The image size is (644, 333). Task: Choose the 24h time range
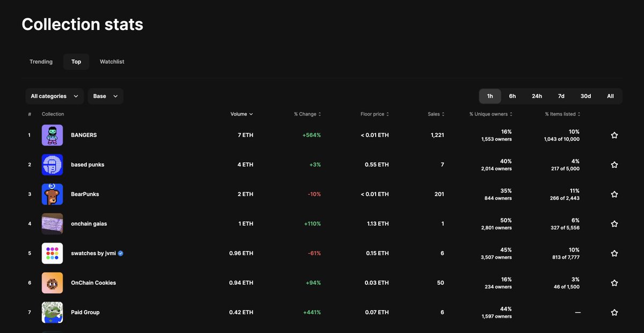point(537,96)
